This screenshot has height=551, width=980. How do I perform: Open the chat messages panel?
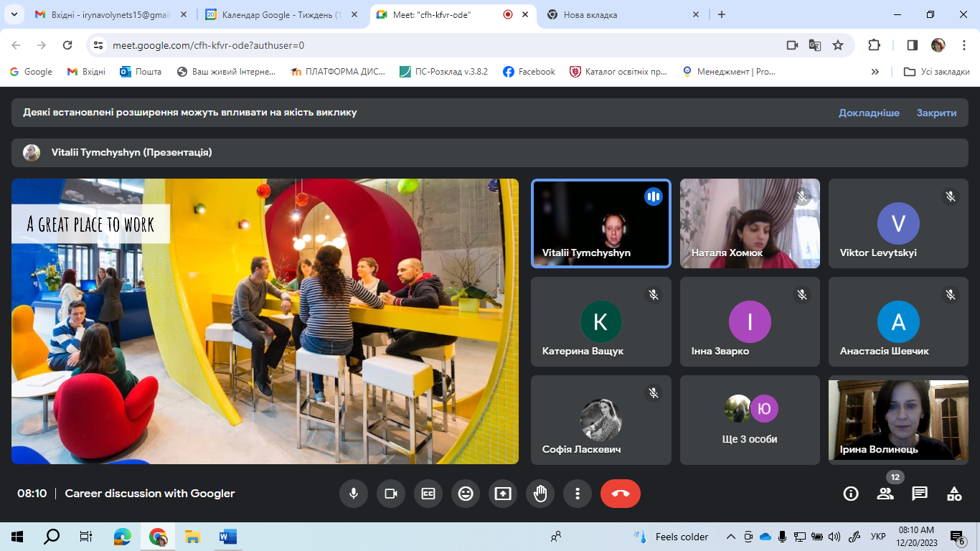(920, 494)
